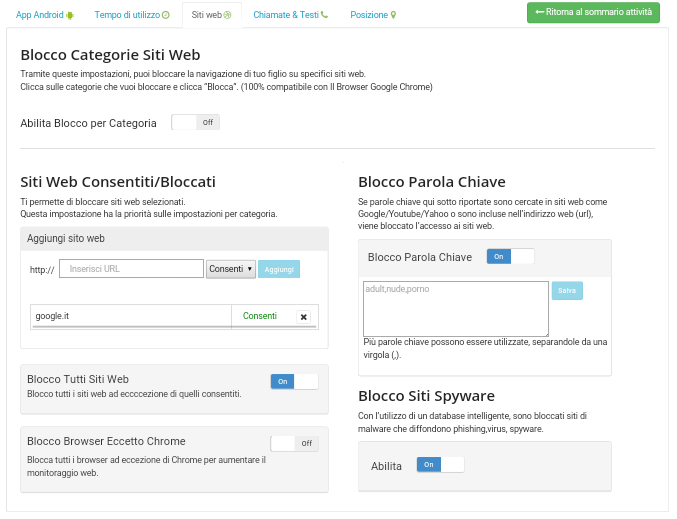Image resolution: width=677 pixels, height=519 pixels.
Task: Click the Android icon in first tab
Action: pyautogui.click(x=69, y=16)
